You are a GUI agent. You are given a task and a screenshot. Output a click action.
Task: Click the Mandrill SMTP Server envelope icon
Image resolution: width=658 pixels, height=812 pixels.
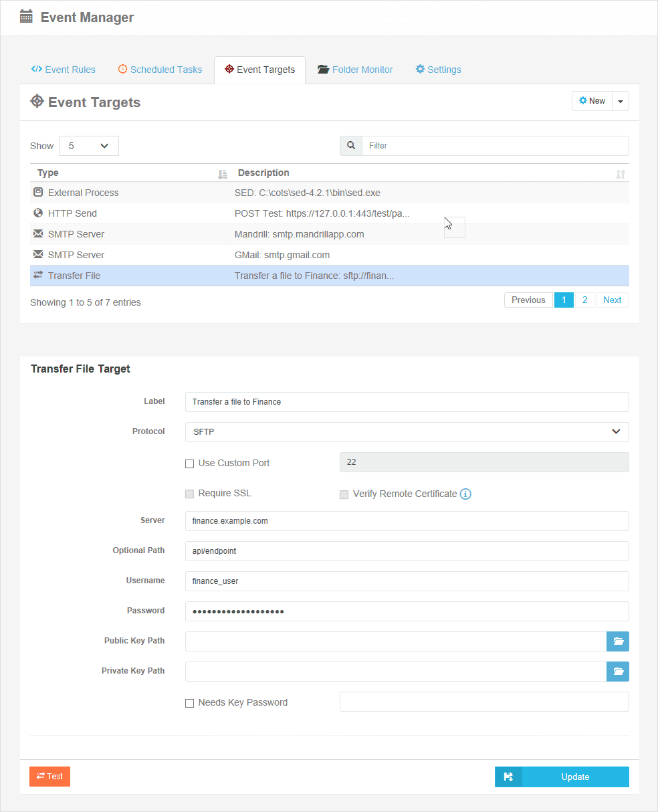click(x=38, y=234)
